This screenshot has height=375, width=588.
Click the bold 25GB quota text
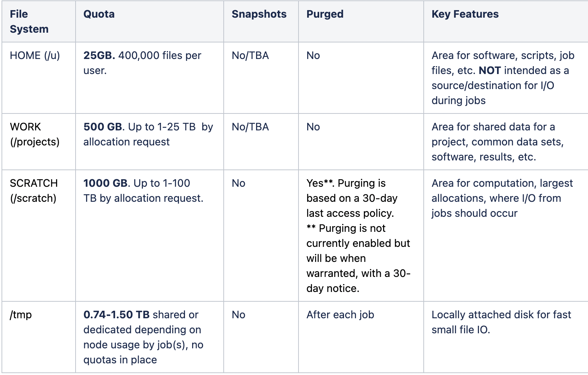pos(99,55)
